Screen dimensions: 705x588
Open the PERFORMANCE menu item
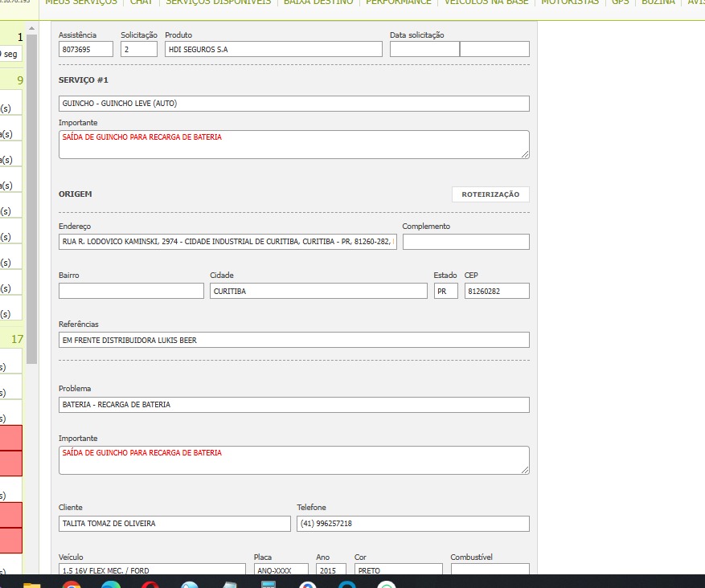(399, 2)
